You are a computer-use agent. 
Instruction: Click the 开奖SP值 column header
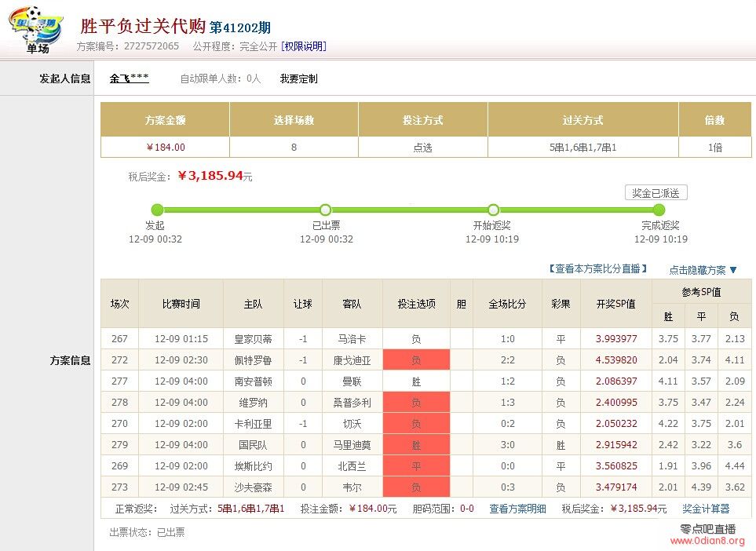pyautogui.click(x=615, y=304)
